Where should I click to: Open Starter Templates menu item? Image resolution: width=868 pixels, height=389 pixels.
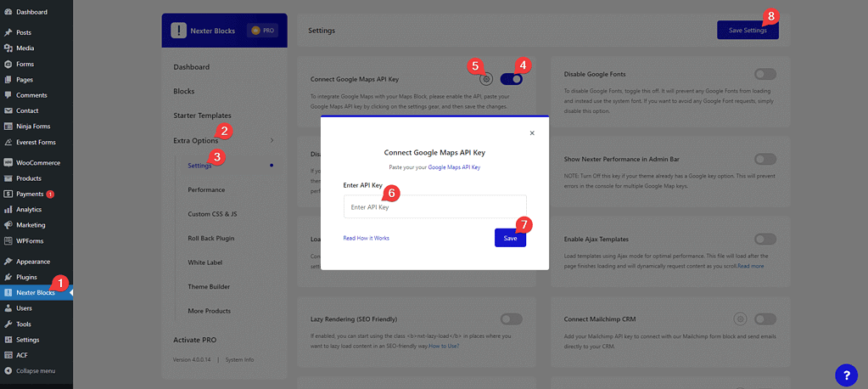coord(202,116)
